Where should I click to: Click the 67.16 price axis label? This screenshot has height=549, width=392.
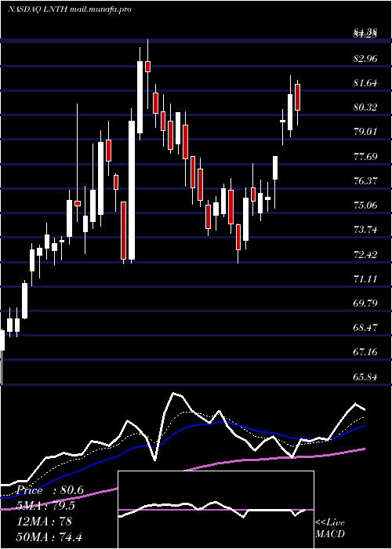[365, 352]
